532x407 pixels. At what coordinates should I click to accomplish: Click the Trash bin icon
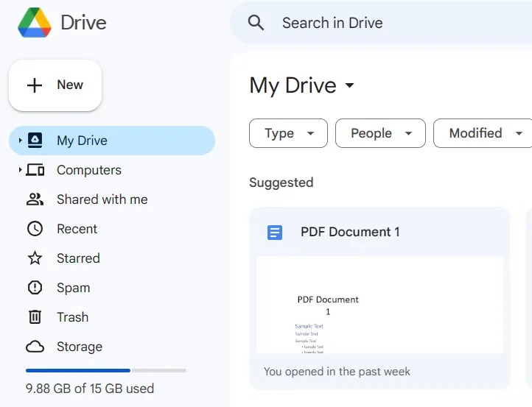[35, 317]
